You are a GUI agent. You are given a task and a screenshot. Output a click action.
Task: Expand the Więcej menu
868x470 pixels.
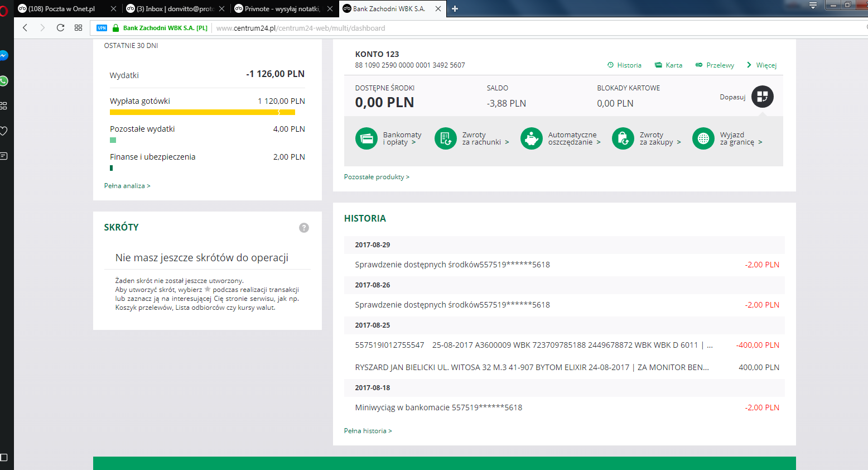tap(761, 65)
